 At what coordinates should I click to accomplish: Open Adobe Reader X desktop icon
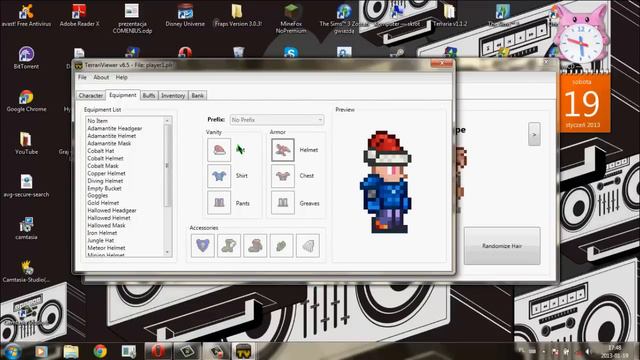pyautogui.click(x=79, y=16)
